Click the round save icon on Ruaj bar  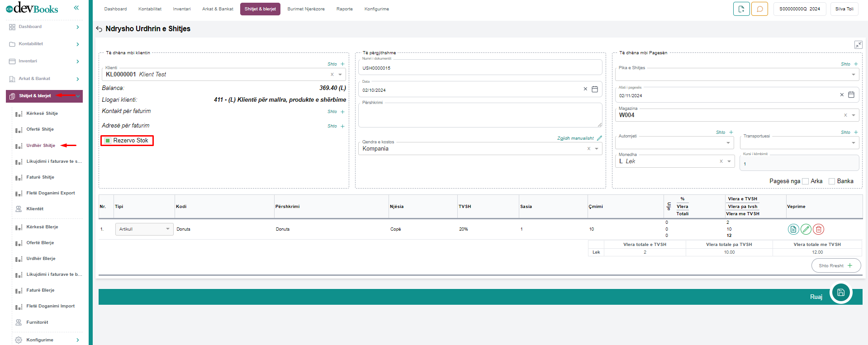click(x=840, y=293)
